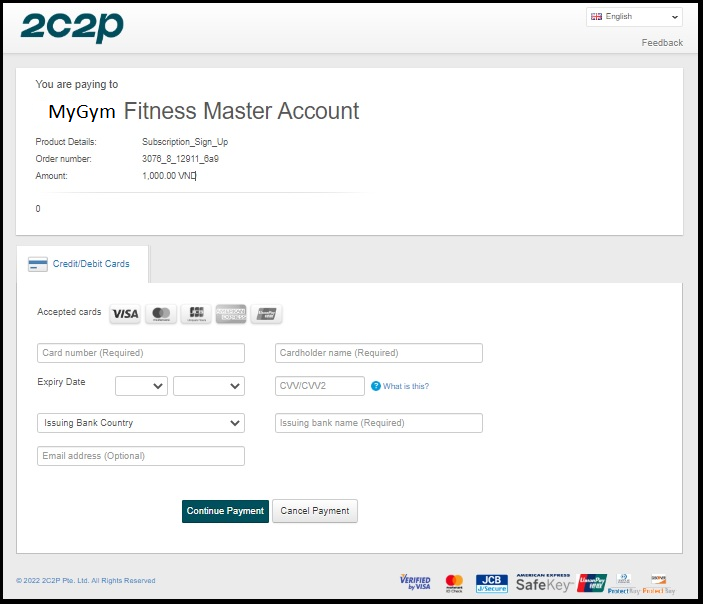Click the Visa accepted card icon
Screen dimensions: 703x604
[125, 314]
